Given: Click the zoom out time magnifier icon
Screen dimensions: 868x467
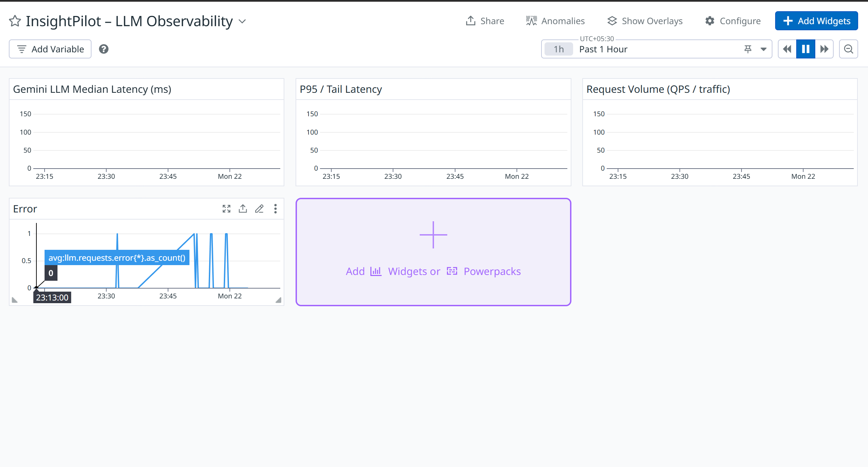Looking at the screenshot, I should click(849, 49).
